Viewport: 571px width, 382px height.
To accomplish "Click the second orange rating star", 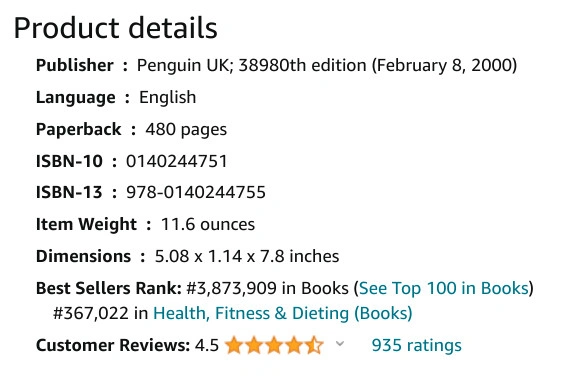I will (254, 345).
